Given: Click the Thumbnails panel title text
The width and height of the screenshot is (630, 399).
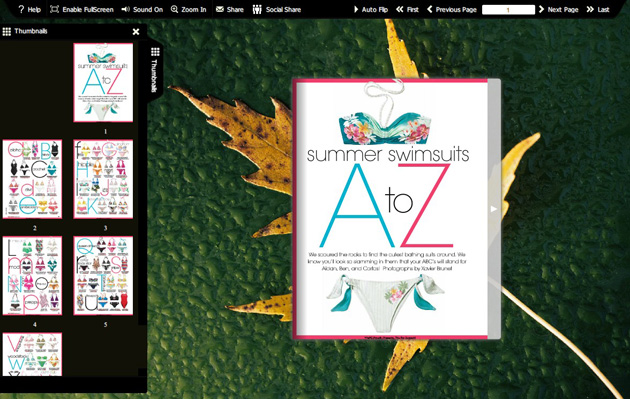Looking at the screenshot, I should 31,31.
